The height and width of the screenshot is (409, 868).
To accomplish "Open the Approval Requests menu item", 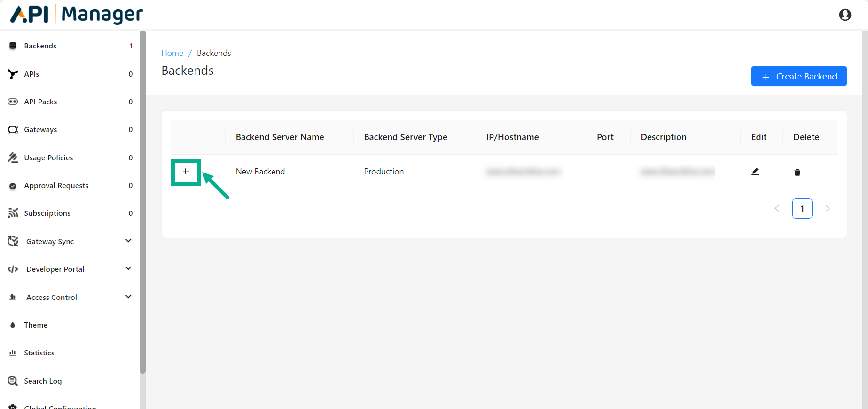I will click(56, 186).
